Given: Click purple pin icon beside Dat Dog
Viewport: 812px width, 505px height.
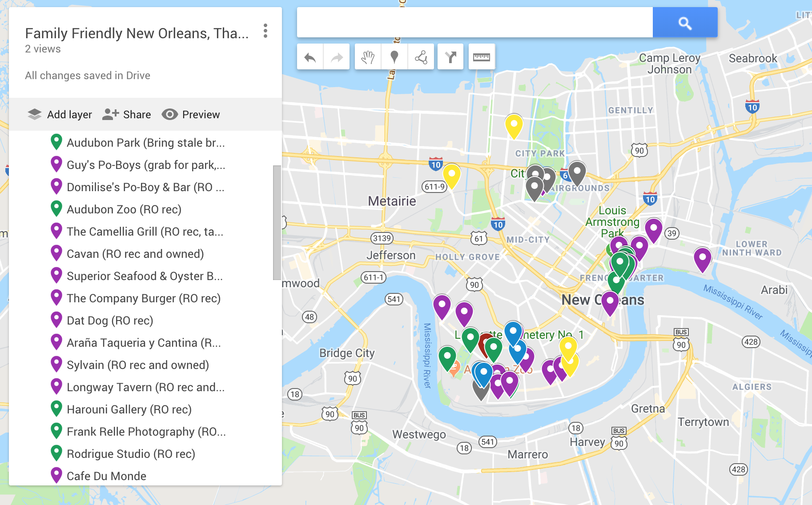Looking at the screenshot, I should (x=56, y=320).
